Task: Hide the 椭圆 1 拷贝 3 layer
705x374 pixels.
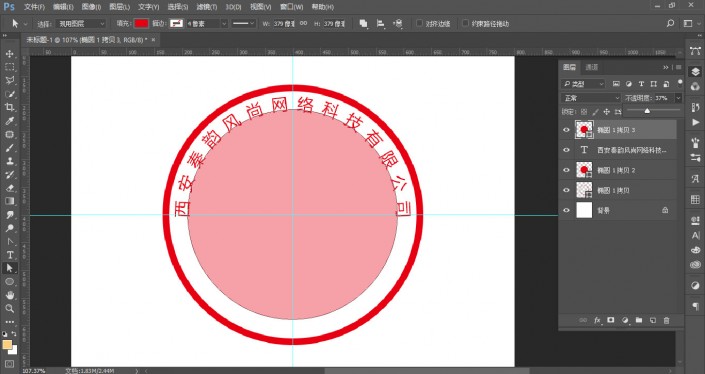Action: click(567, 130)
